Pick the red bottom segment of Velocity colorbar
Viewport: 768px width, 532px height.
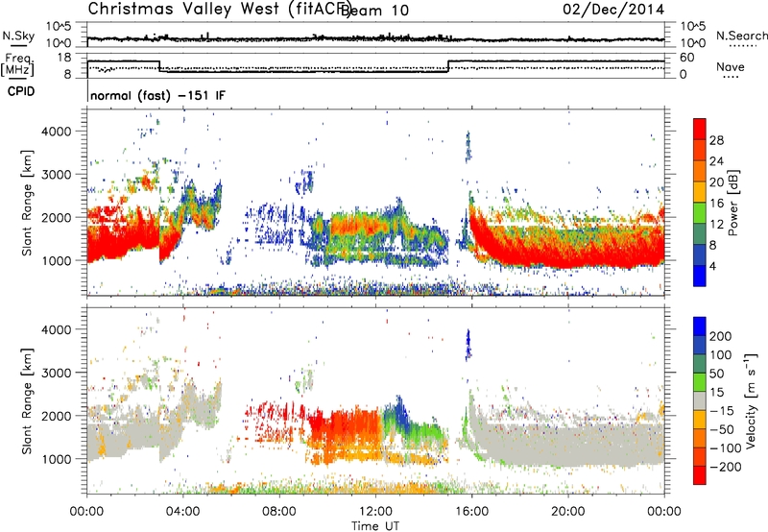700,475
